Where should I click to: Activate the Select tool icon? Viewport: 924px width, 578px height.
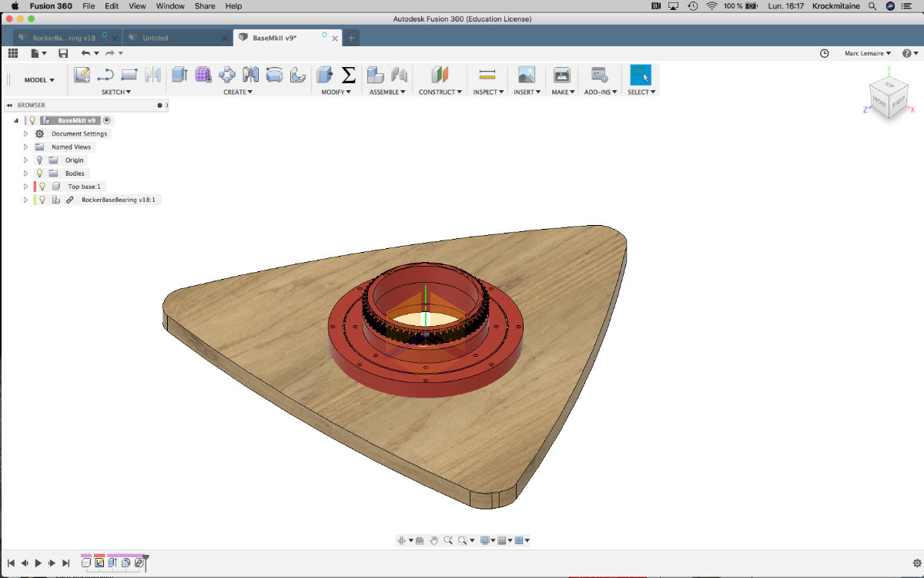640,75
